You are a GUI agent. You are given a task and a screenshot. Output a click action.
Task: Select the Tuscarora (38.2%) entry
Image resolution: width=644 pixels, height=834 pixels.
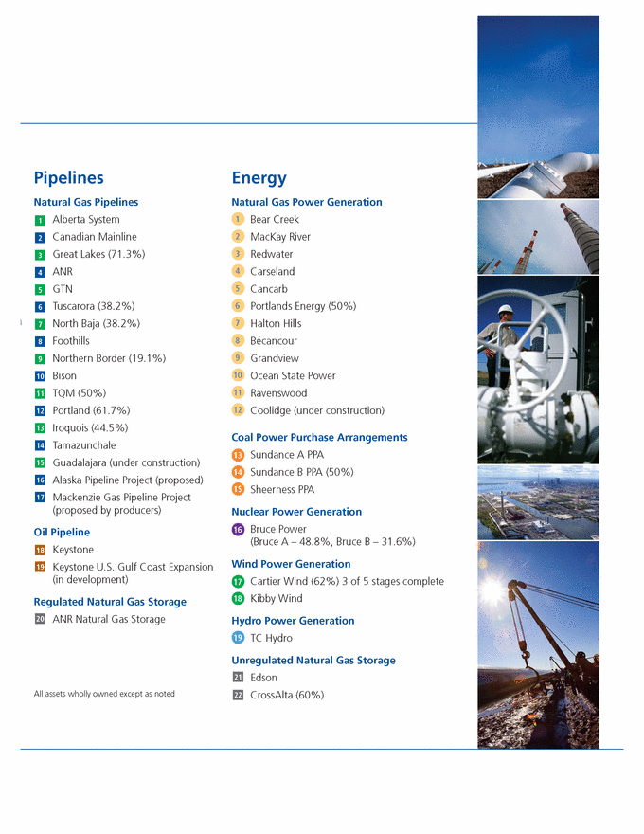[x=94, y=306]
